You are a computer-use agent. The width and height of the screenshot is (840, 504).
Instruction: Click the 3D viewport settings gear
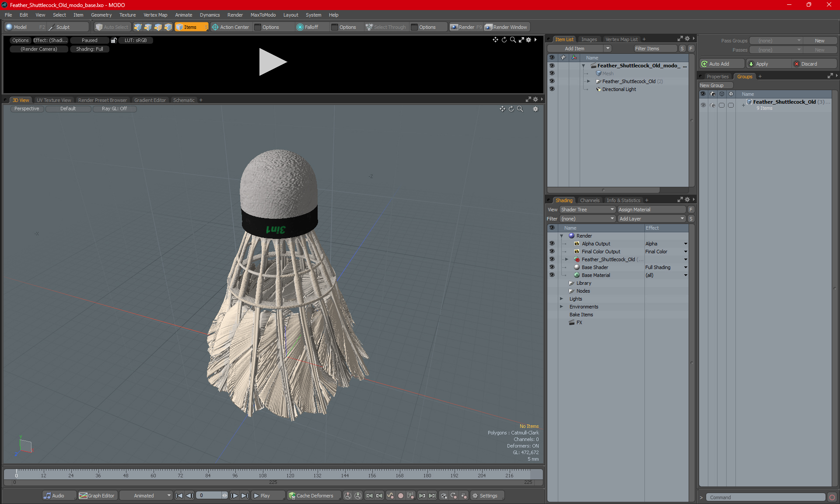point(535,109)
